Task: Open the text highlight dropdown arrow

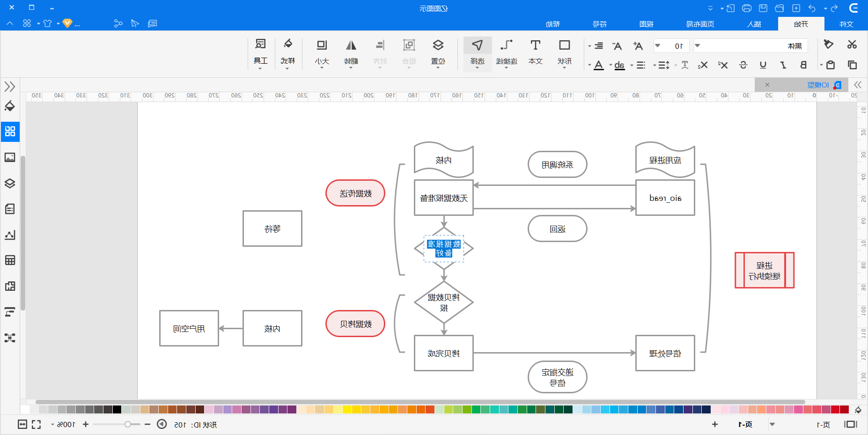Action: (611, 65)
